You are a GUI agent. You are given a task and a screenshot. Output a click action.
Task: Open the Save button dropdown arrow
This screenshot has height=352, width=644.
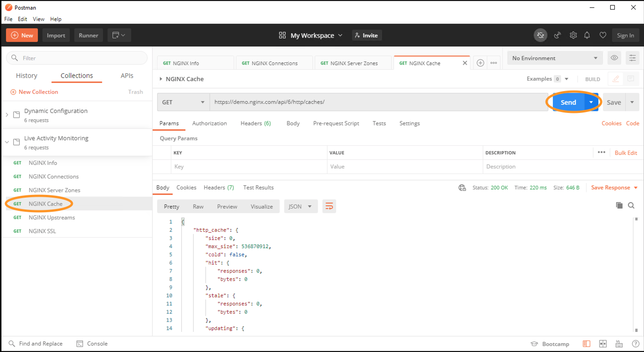(632, 102)
